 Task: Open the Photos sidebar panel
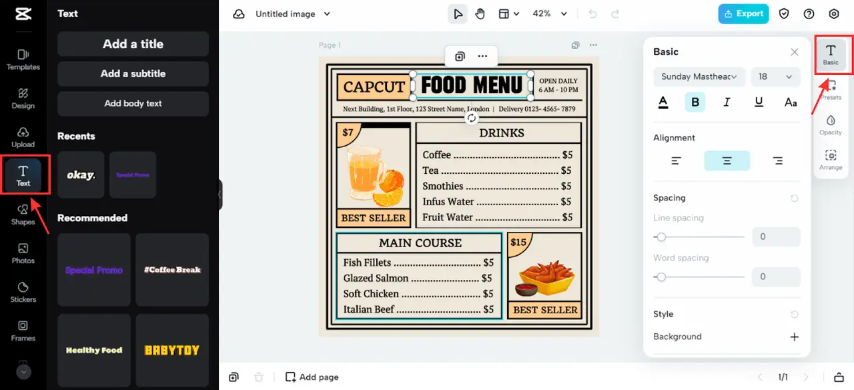23,253
